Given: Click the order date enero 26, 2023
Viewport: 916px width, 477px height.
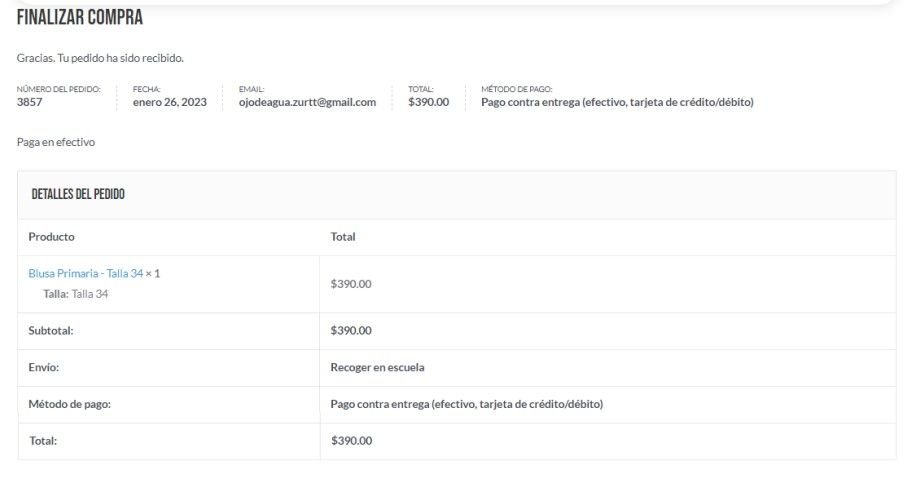Looking at the screenshot, I should pyautogui.click(x=170, y=102).
